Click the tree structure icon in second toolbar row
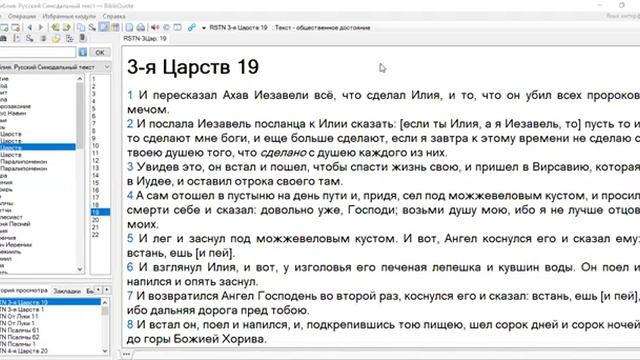Viewport: 640px width, 360px height. point(69,38)
